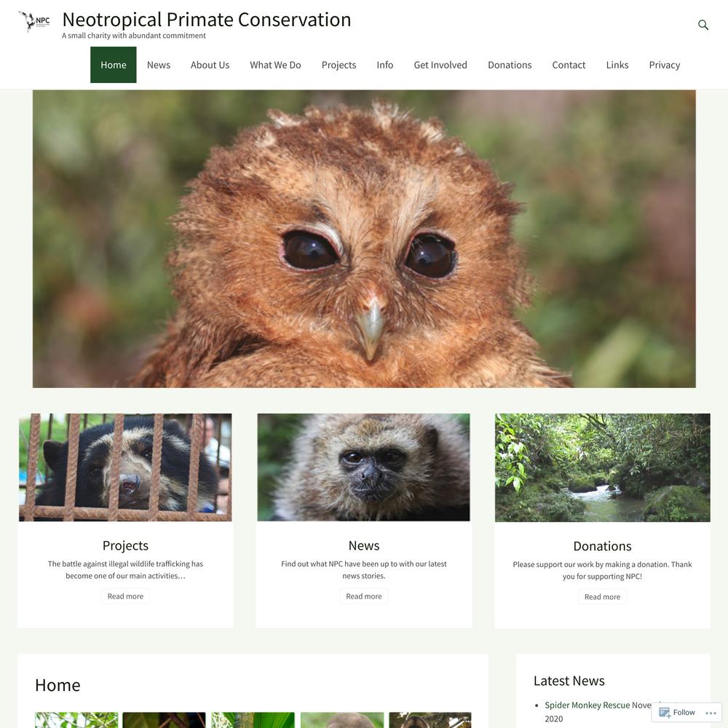
Task: Open the Spider Monkey Rescue news link
Action: 598,711
